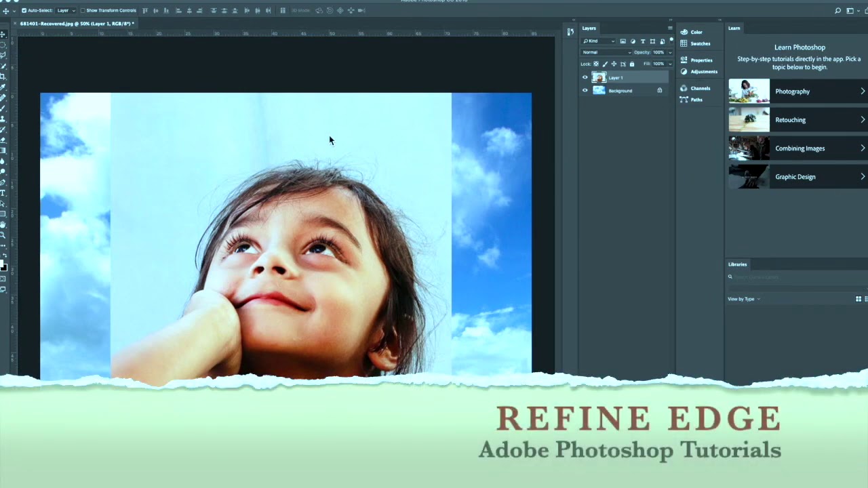Toggle the Auto-Select checkbox

(24, 10)
